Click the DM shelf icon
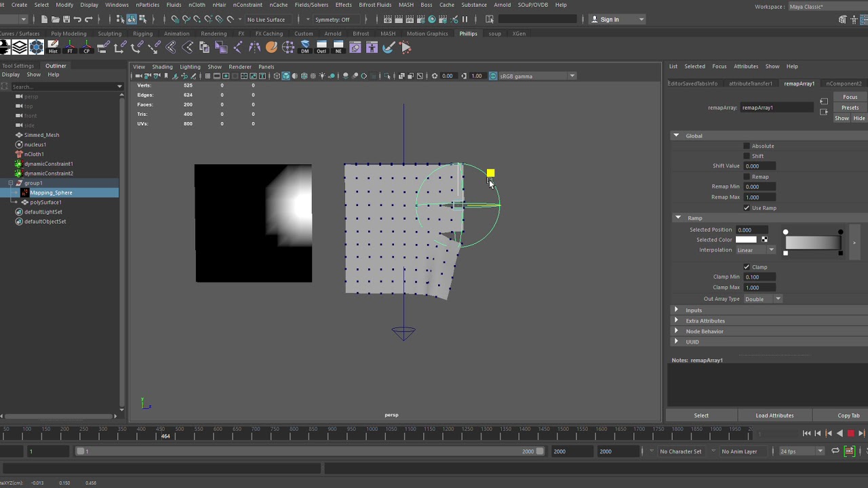Image resolution: width=868 pixels, height=488 pixels. point(305,47)
